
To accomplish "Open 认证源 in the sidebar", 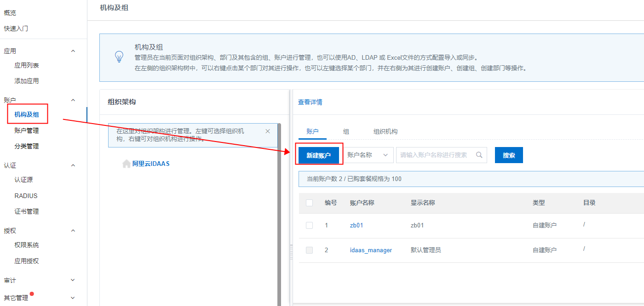I will 23,180.
